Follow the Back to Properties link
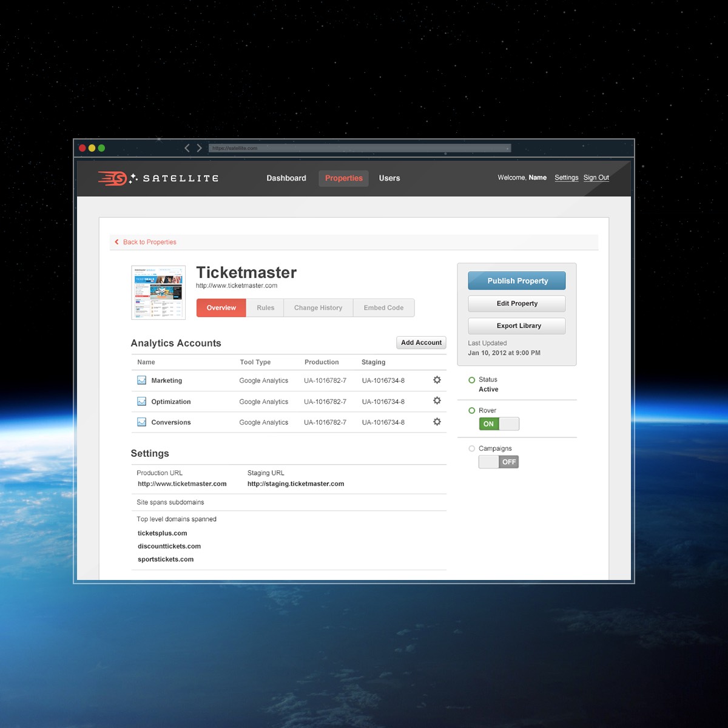Viewport: 728px width, 728px height. pos(149,242)
